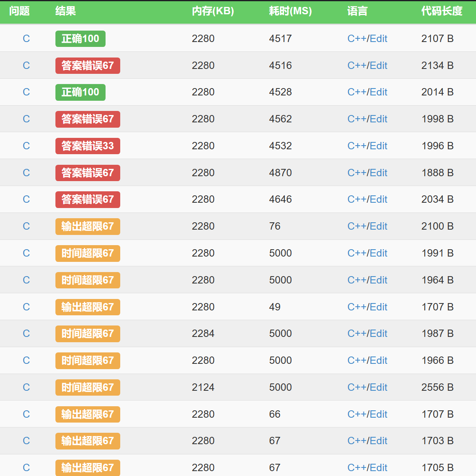Screen dimensions: 476x476
Task: Select the code length 1966 B
Action: point(437,360)
